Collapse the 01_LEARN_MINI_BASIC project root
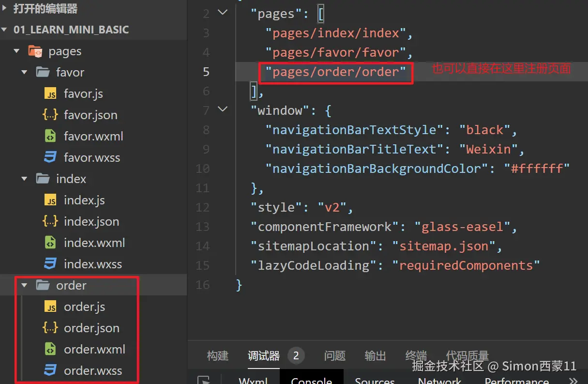This screenshot has height=384, width=588. [4, 30]
